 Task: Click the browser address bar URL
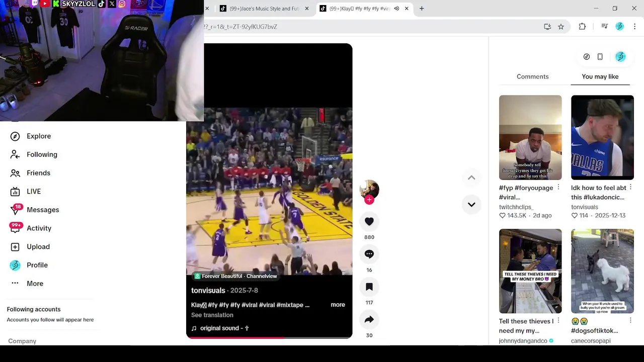(x=240, y=27)
